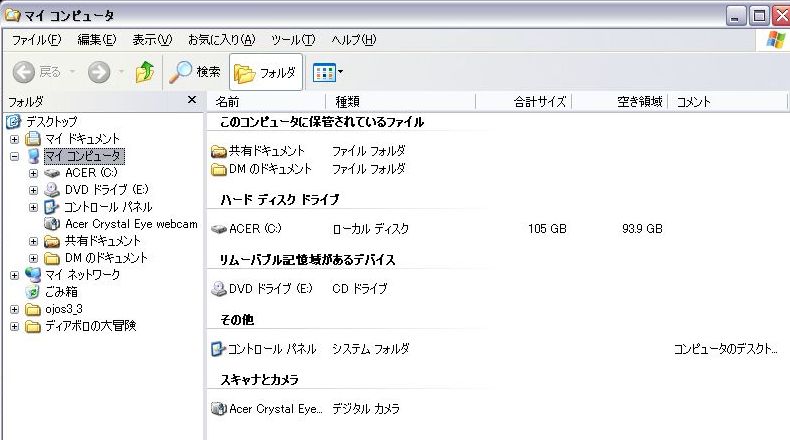Select ディアボロの大冒険 folder icon in tree
The image size is (790, 440).
tap(33, 327)
